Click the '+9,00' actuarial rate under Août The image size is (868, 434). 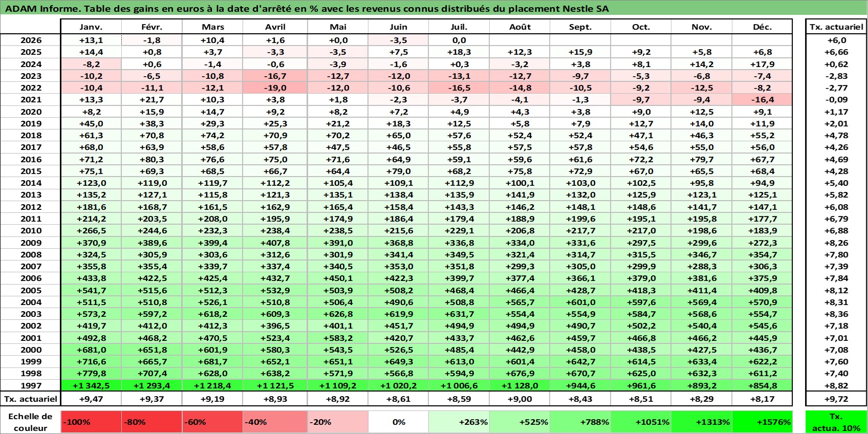520,399
